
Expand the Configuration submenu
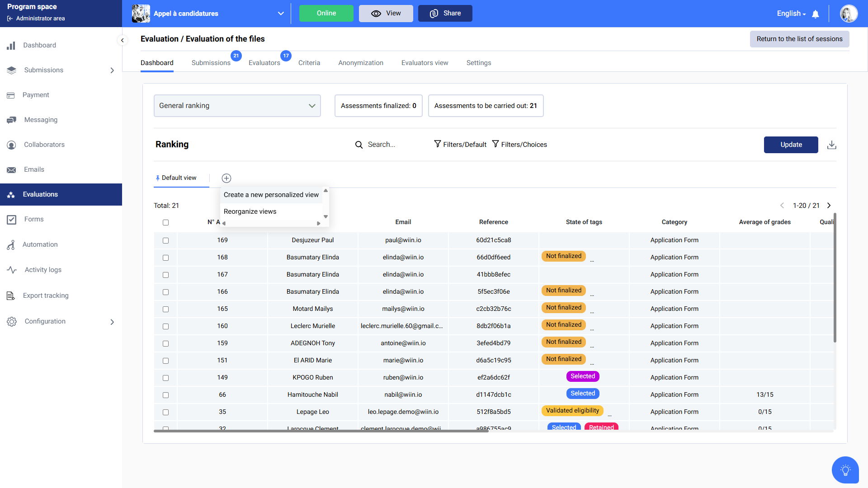(112, 322)
